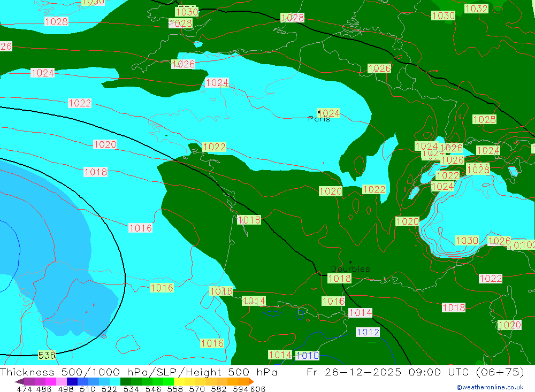The image size is (535, 392).
Task: Click the Dourbies location label
Action: [x=350, y=269]
